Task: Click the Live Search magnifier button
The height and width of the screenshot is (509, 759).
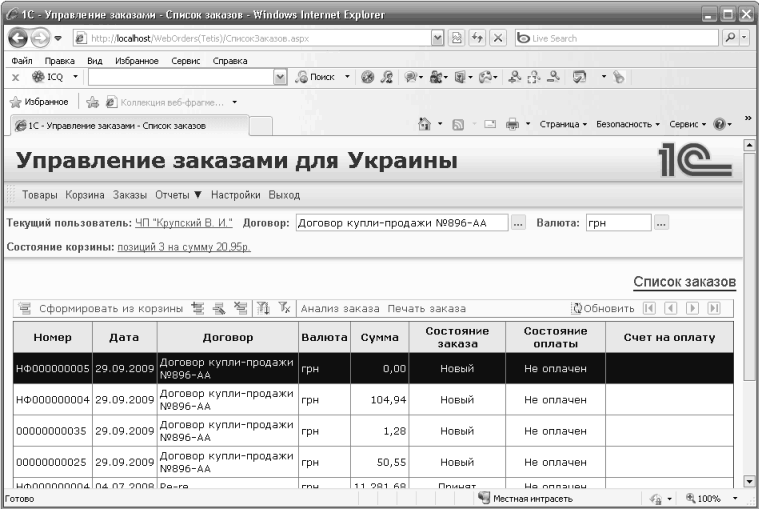Action: (730, 38)
